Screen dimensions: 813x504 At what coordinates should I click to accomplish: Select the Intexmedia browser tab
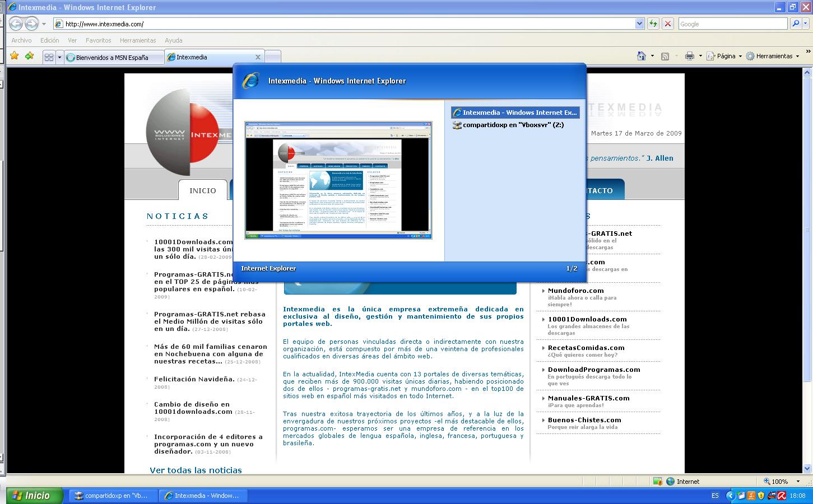pyautogui.click(x=210, y=57)
